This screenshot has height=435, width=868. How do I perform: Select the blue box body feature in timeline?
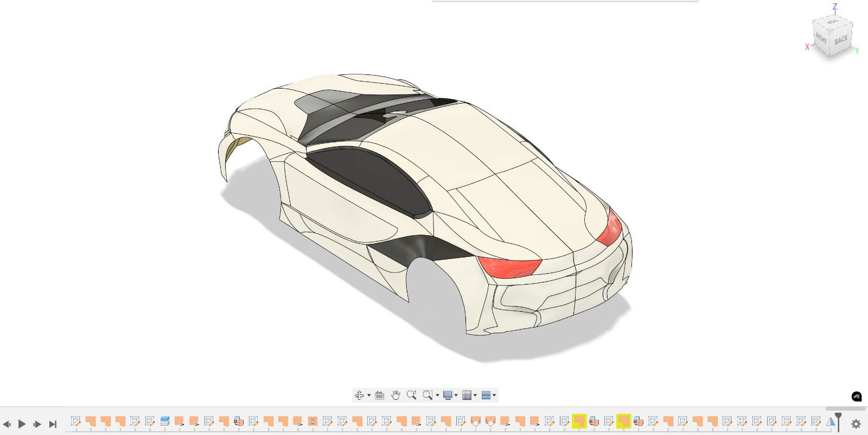point(164,421)
